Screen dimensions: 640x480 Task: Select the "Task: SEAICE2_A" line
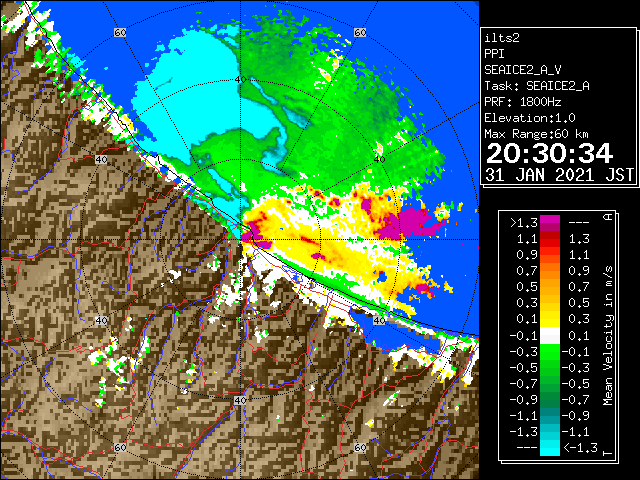point(537,86)
